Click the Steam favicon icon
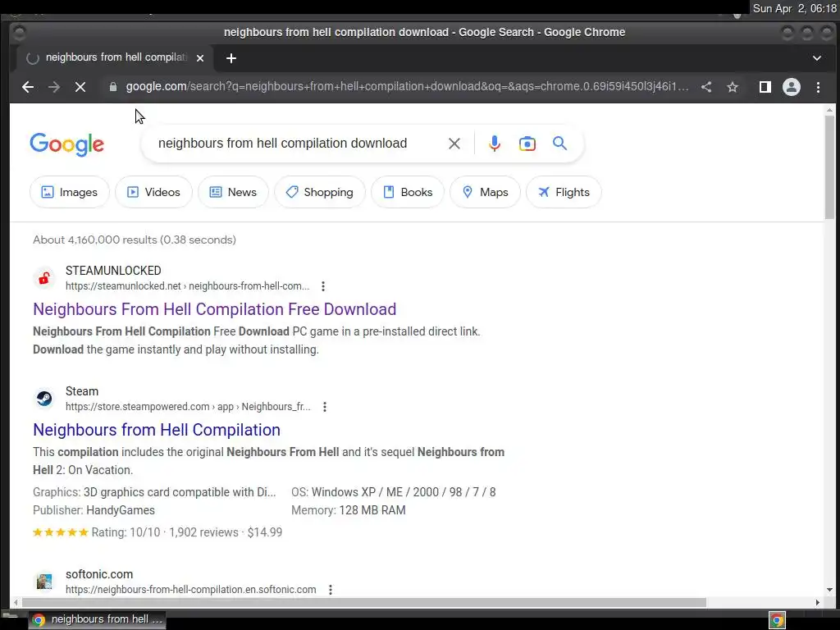 click(44, 399)
